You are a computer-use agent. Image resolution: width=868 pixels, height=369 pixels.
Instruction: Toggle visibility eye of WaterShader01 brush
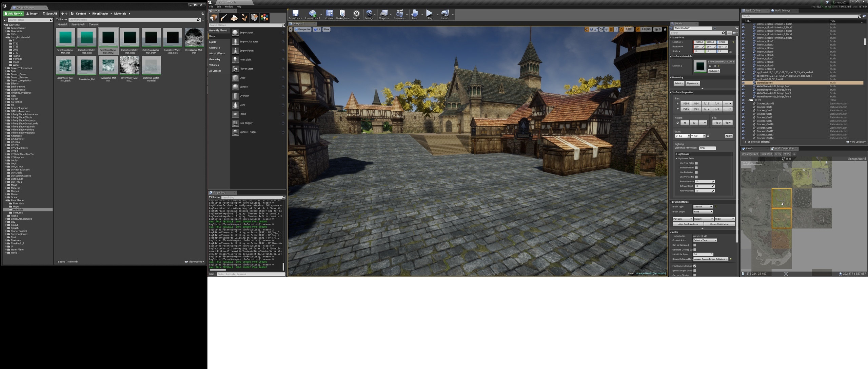(x=743, y=83)
